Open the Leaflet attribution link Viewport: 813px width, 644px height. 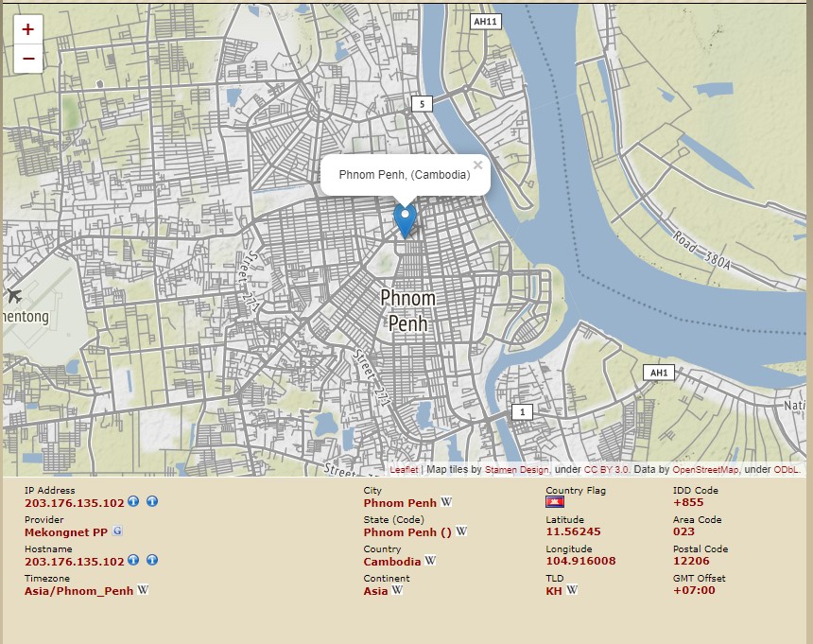tap(404, 470)
